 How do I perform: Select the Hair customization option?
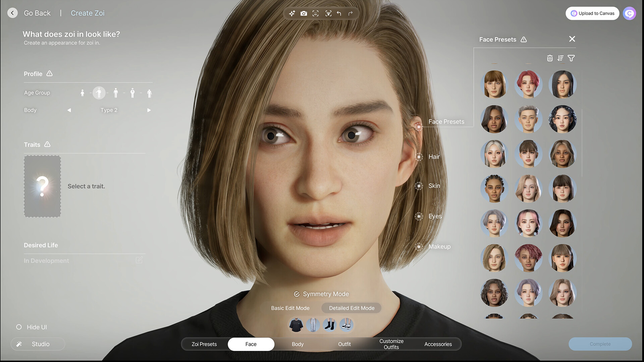click(x=418, y=157)
